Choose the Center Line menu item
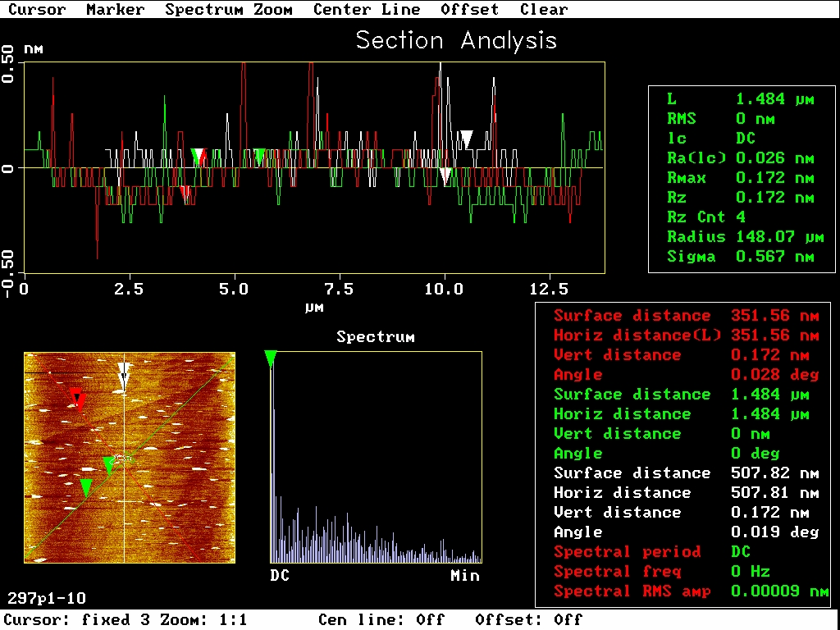 coord(367,10)
